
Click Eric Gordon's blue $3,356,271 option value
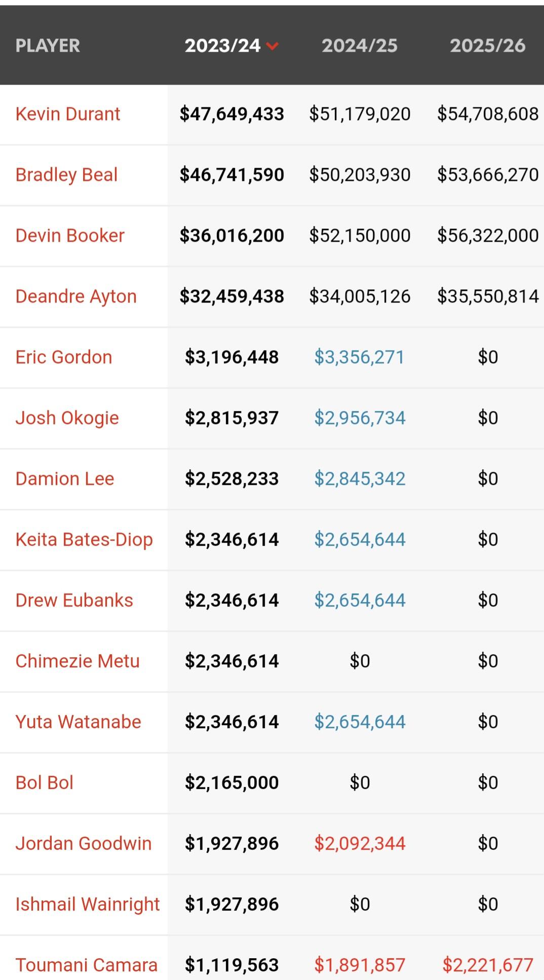[359, 357]
